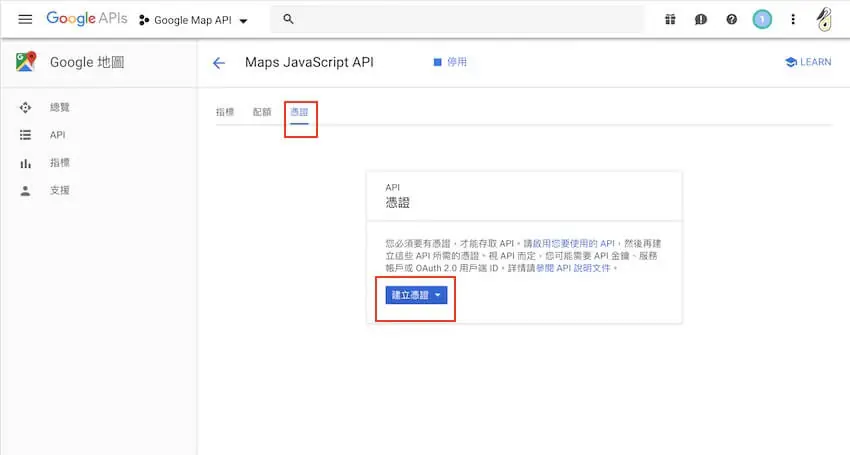Open 指標 in the sidebar
The width and height of the screenshot is (850, 455).
60,163
